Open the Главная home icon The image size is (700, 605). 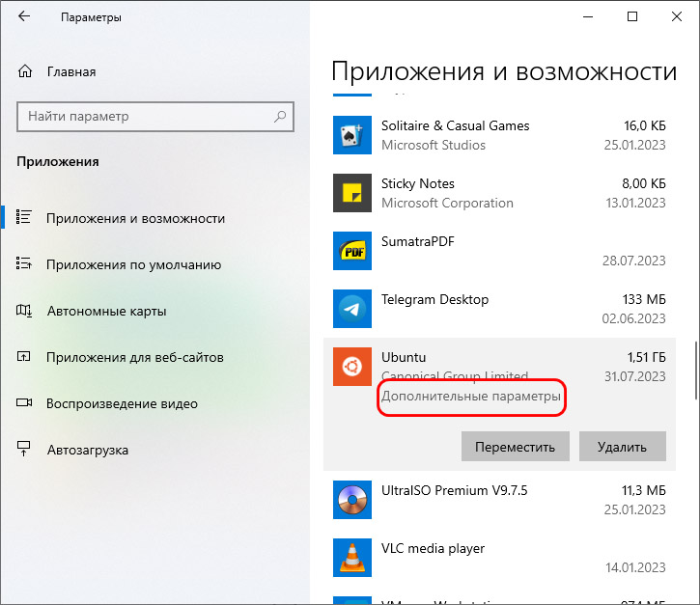click(x=25, y=71)
